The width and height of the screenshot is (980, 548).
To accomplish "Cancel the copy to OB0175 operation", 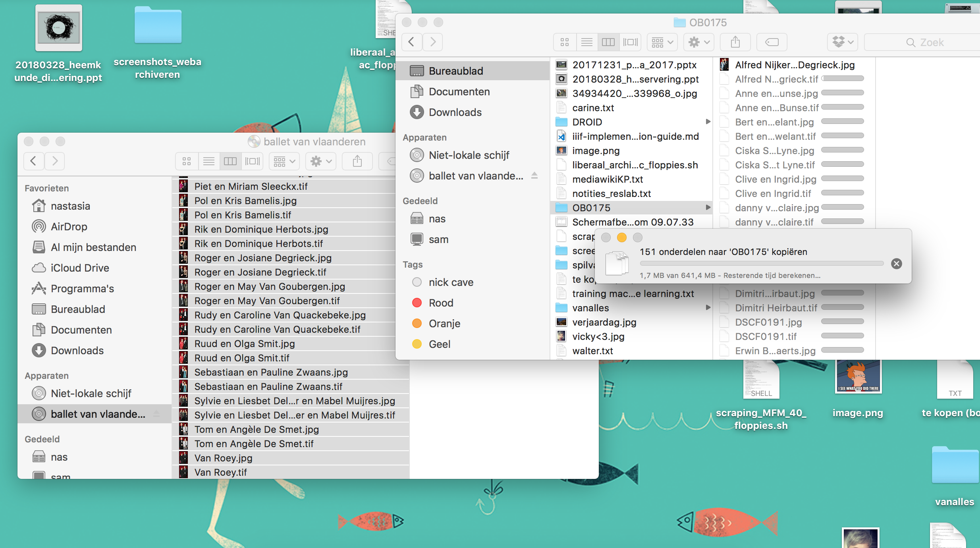I will tap(896, 264).
